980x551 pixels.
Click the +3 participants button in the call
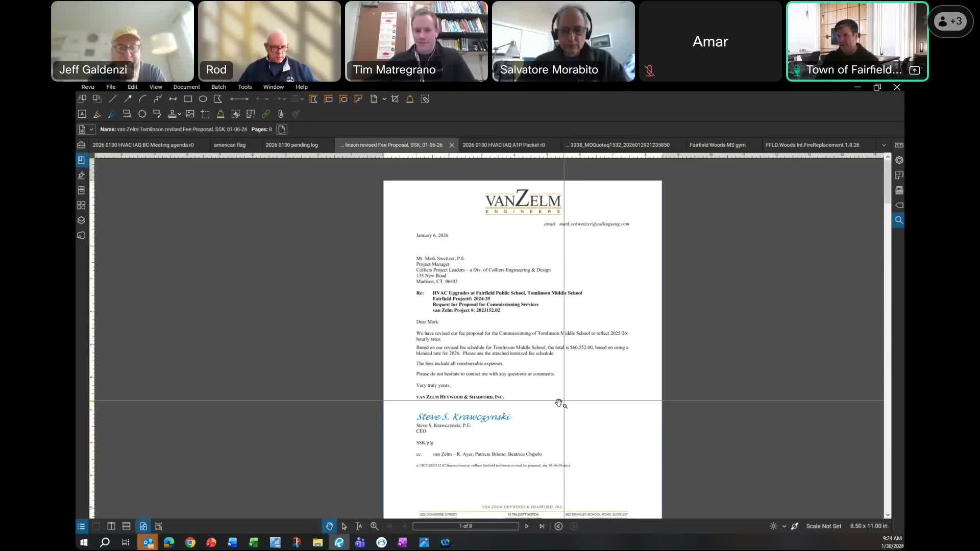coord(950,21)
